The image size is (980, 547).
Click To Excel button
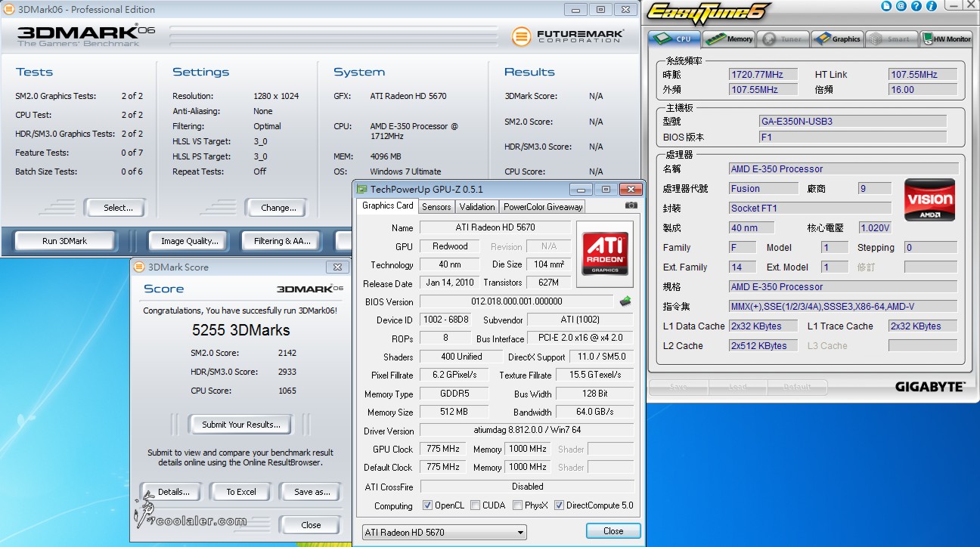click(240, 492)
